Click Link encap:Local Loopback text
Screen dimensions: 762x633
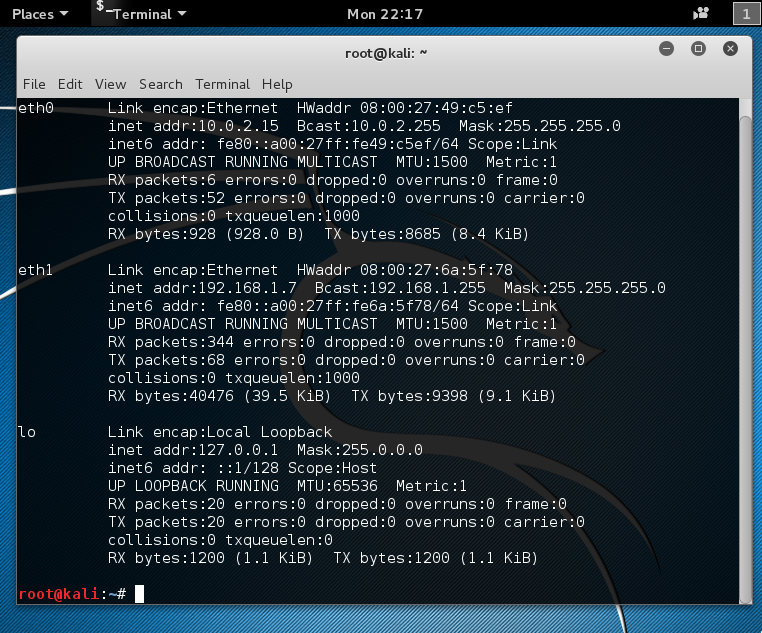coord(220,431)
